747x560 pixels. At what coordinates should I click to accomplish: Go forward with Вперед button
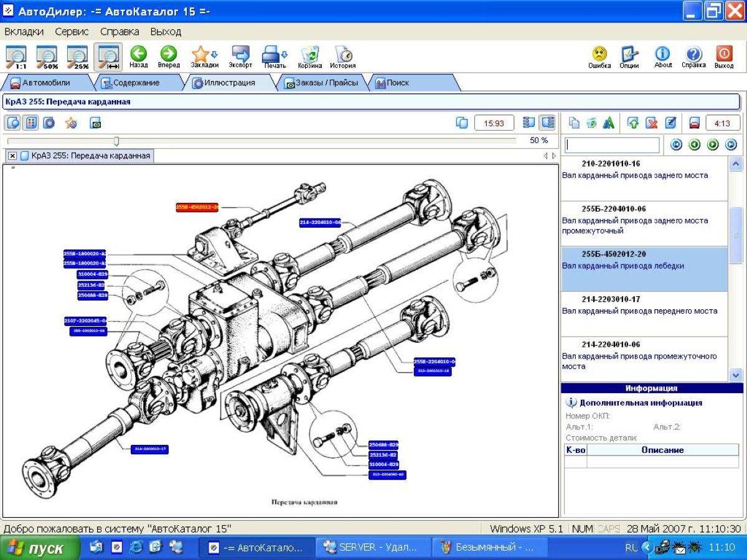[x=169, y=57]
